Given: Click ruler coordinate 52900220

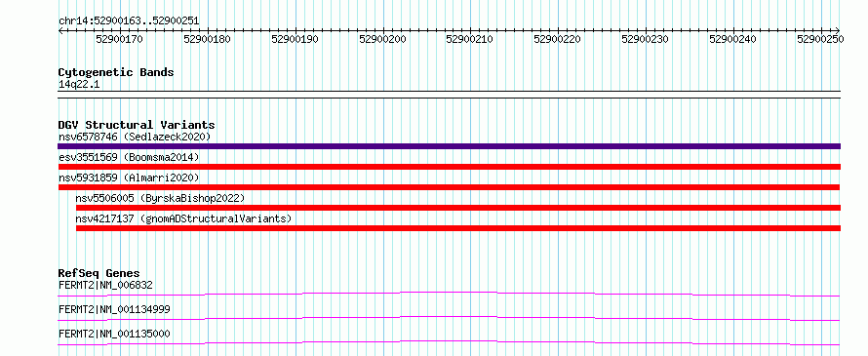Looking at the screenshot, I should (x=558, y=39).
